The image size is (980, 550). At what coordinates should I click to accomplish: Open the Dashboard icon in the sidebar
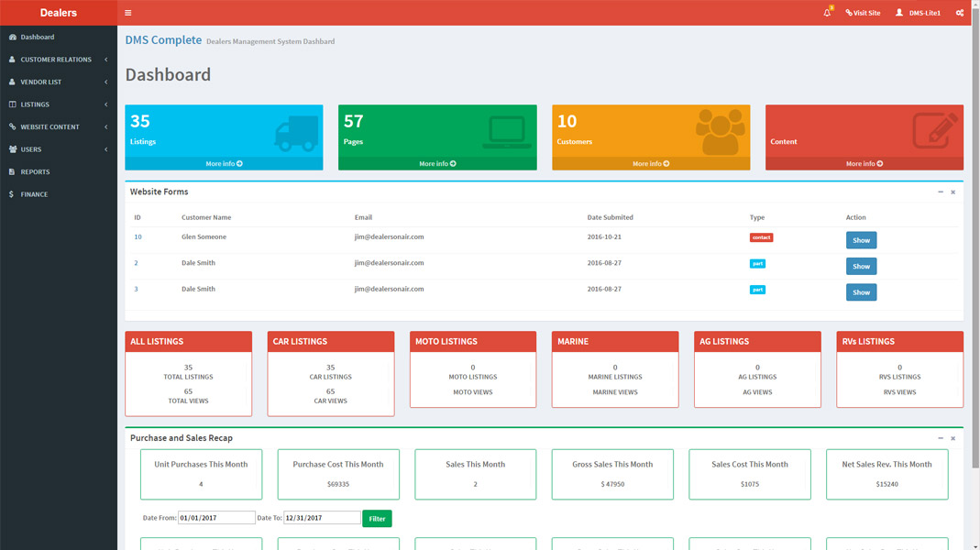[x=11, y=38]
